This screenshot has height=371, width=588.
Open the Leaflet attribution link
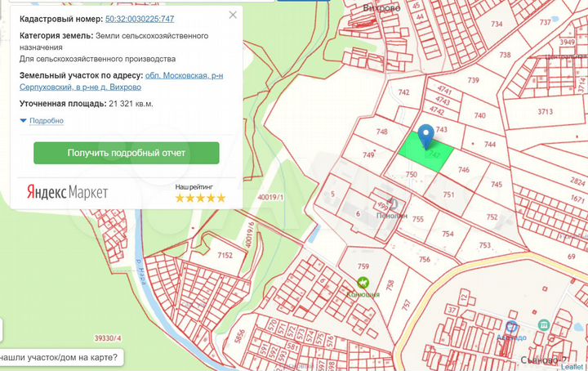pyautogui.click(x=571, y=367)
